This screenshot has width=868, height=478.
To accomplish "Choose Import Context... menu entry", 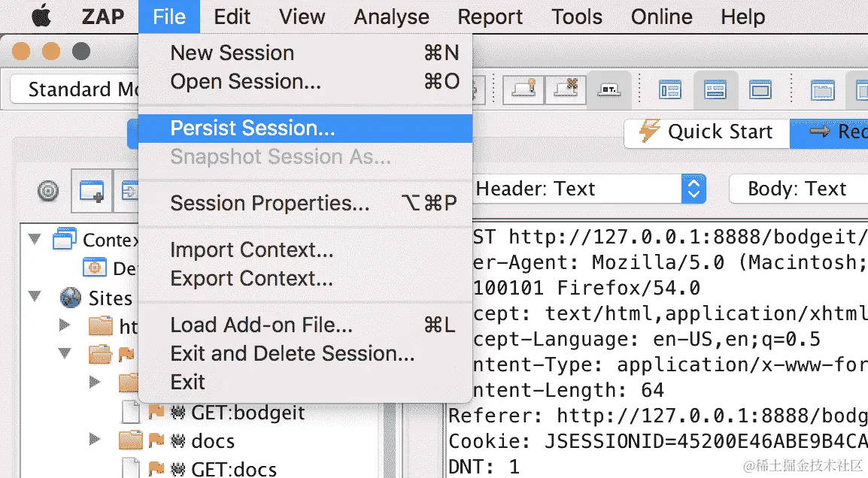I will (305, 250).
